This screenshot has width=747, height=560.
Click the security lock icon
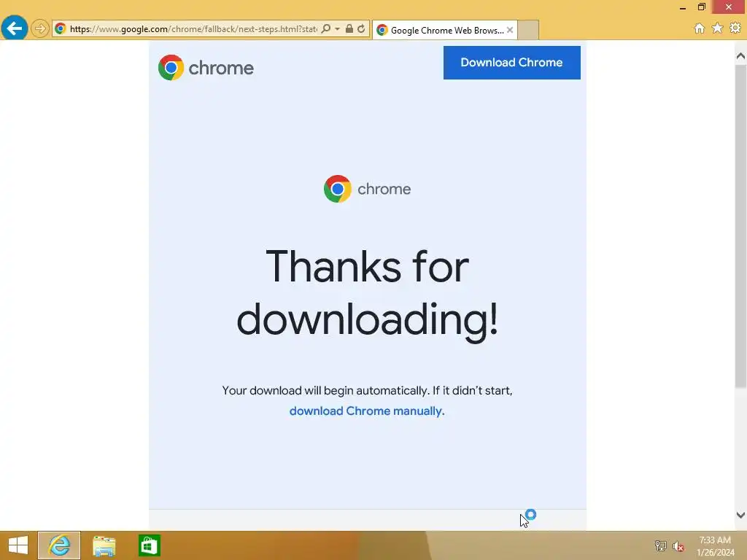click(x=349, y=29)
